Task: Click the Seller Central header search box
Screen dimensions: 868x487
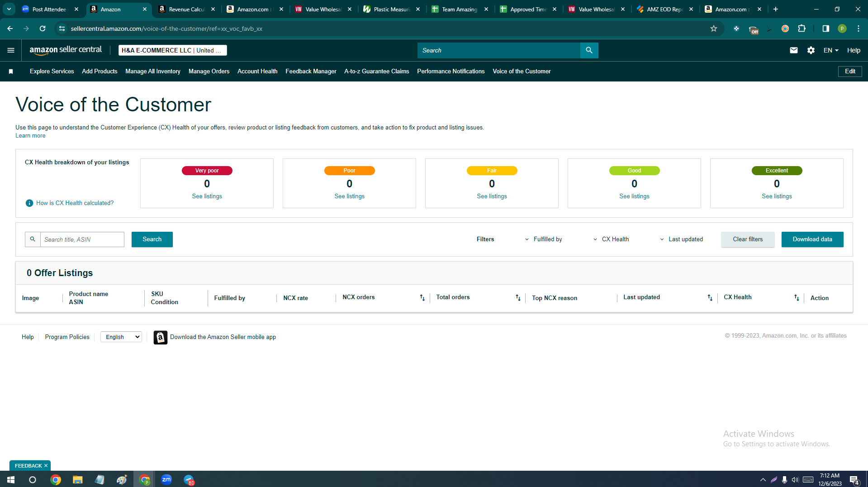Action: (x=498, y=50)
